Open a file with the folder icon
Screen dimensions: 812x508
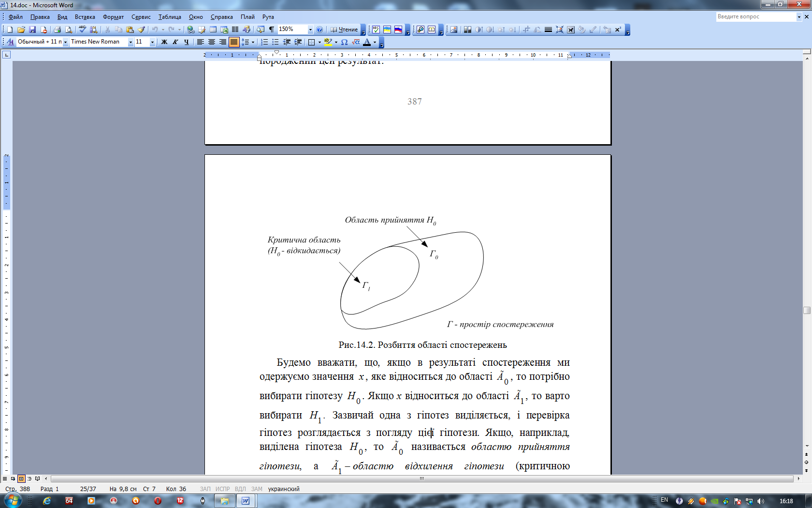tap(21, 30)
